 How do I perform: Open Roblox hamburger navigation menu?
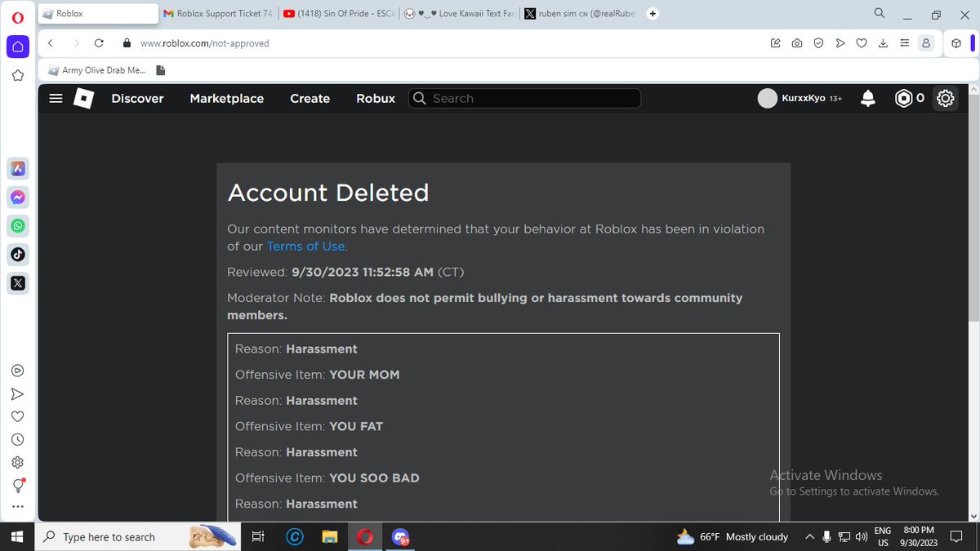(56, 99)
